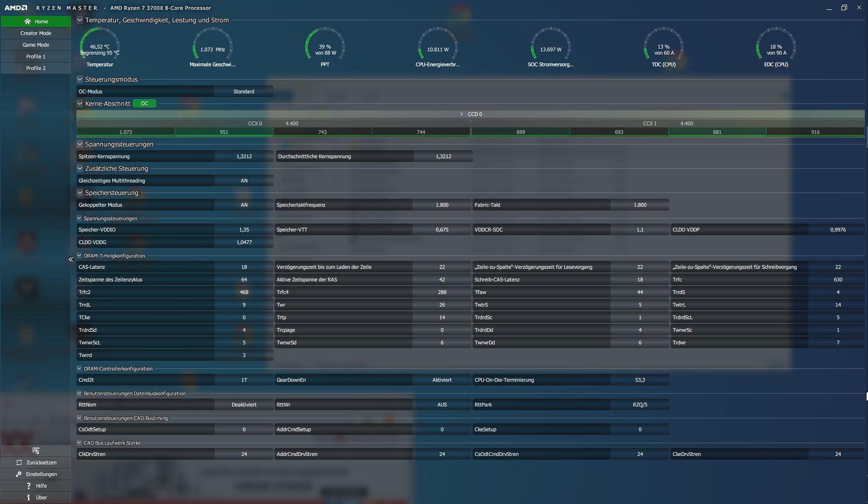
Task: Switch to Creator Mode
Action: pyautogui.click(x=36, y=33)
